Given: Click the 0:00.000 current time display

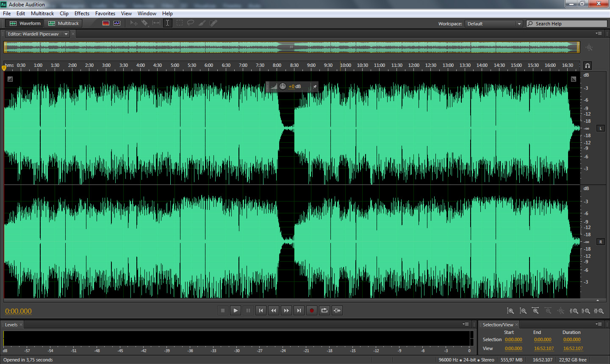Looking at the screenshot, I should pos(18,311).
